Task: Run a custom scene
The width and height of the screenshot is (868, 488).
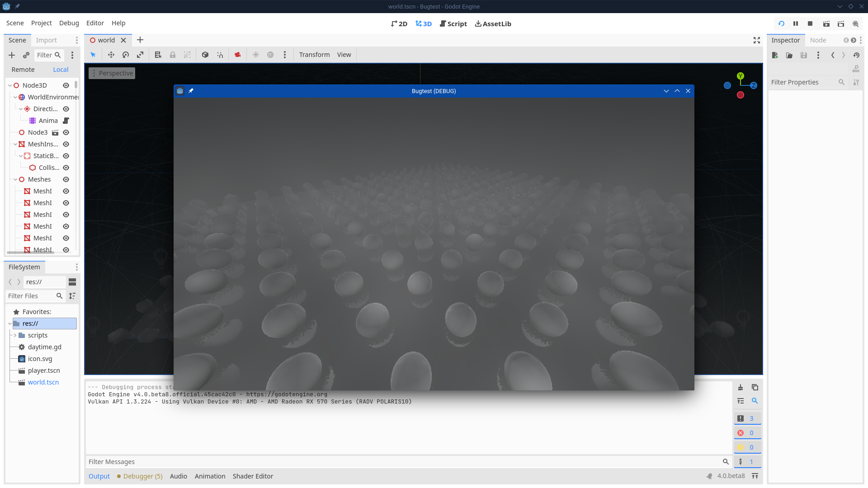Action: 841,23
